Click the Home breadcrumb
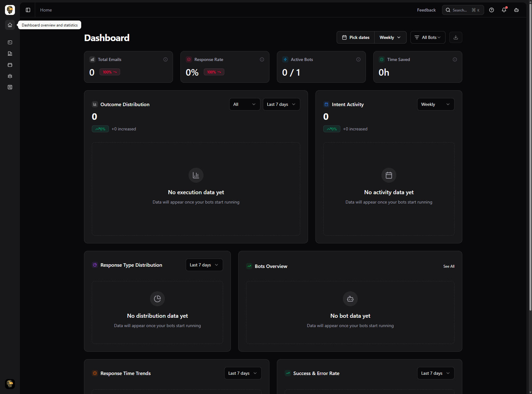Image resolution: width=532 pixels, height=394 pixels. point(46,10)
